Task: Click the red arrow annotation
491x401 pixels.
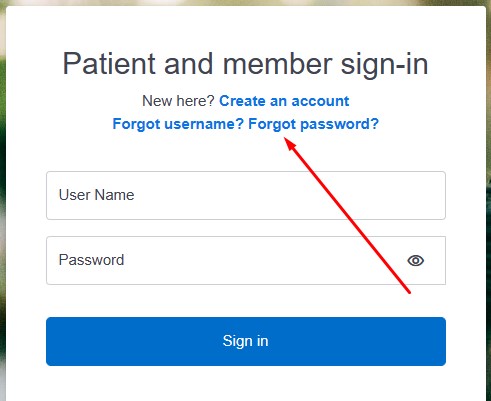Action: pos(347,215)
